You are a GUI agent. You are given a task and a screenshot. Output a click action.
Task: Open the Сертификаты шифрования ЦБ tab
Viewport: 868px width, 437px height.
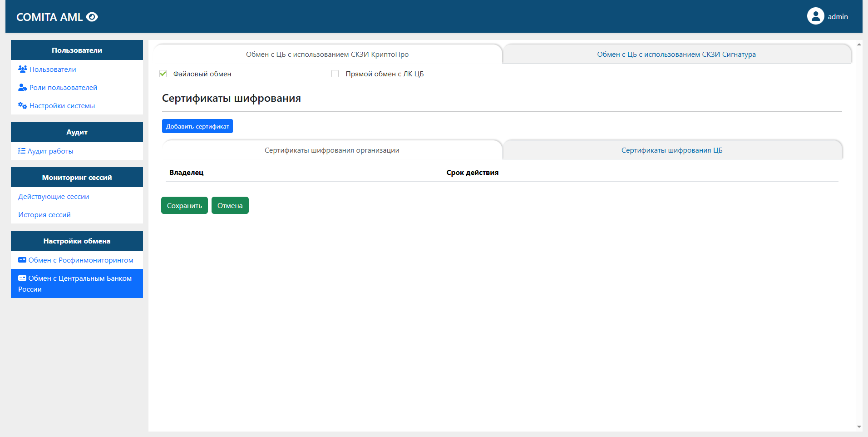click(671, 150)
